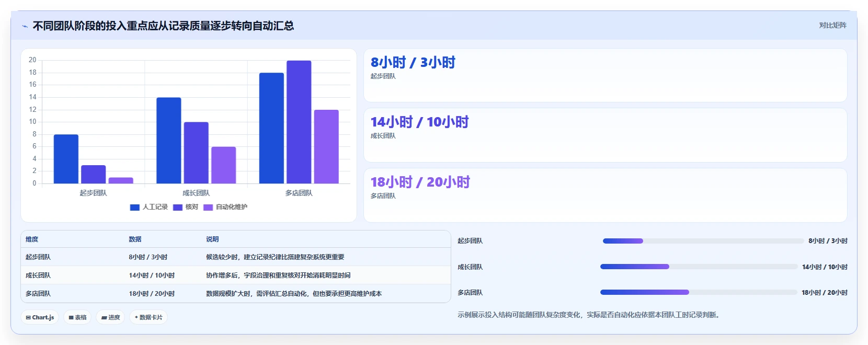Viewport: 868px width, 345px height.
Task: Click the 多店团队 自动化维护 bar at 12
Action: 326,146
